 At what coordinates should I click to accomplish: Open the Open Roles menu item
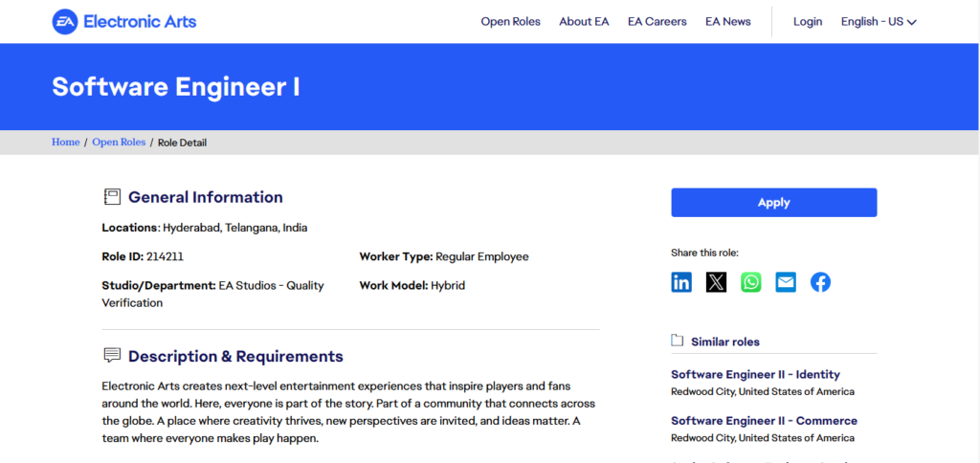click(x=511, y=22)
